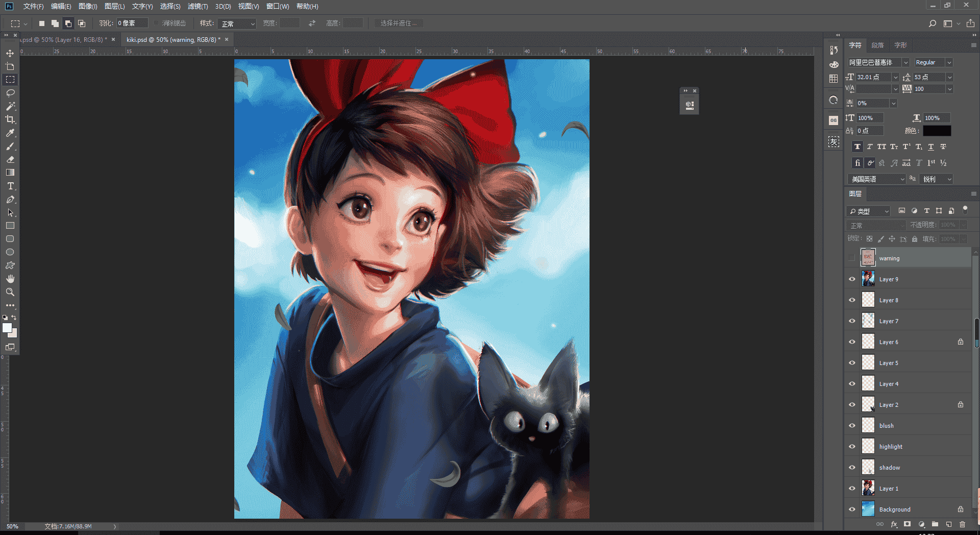Select the Ellipse shape tool

click(x=10, y=252)
